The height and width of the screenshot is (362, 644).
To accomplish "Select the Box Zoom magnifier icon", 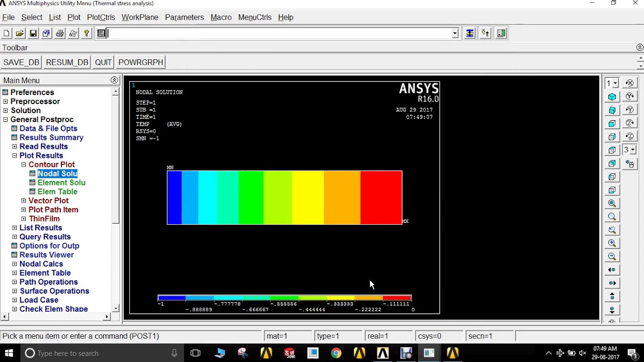I will pos(612,217).
